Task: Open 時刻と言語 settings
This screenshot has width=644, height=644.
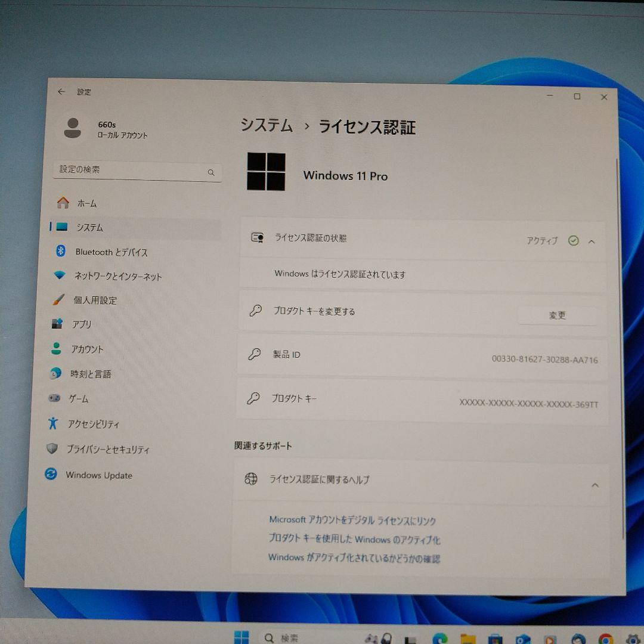Action: coord(89,374)
